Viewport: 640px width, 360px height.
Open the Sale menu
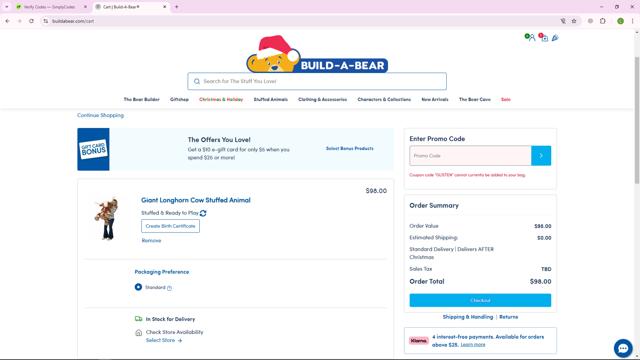506,100
